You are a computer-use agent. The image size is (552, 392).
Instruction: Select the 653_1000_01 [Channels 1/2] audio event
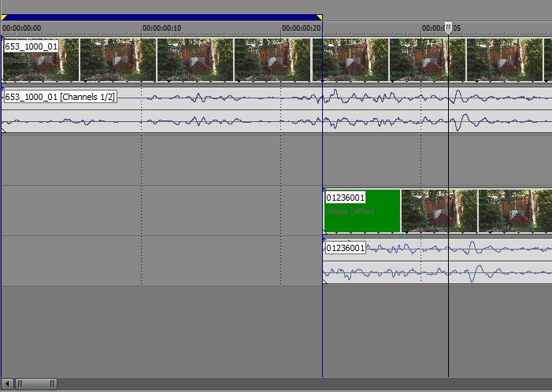click(61, 97)
